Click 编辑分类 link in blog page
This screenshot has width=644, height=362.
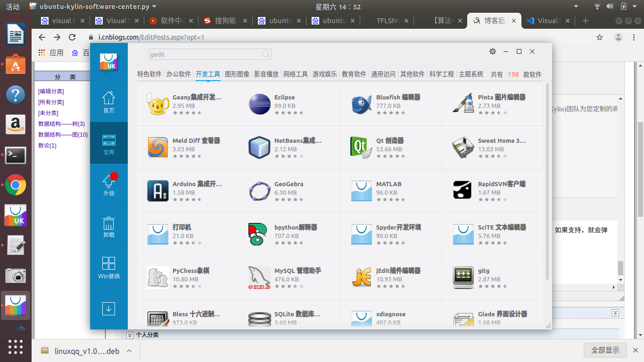[x=51, y=91]
